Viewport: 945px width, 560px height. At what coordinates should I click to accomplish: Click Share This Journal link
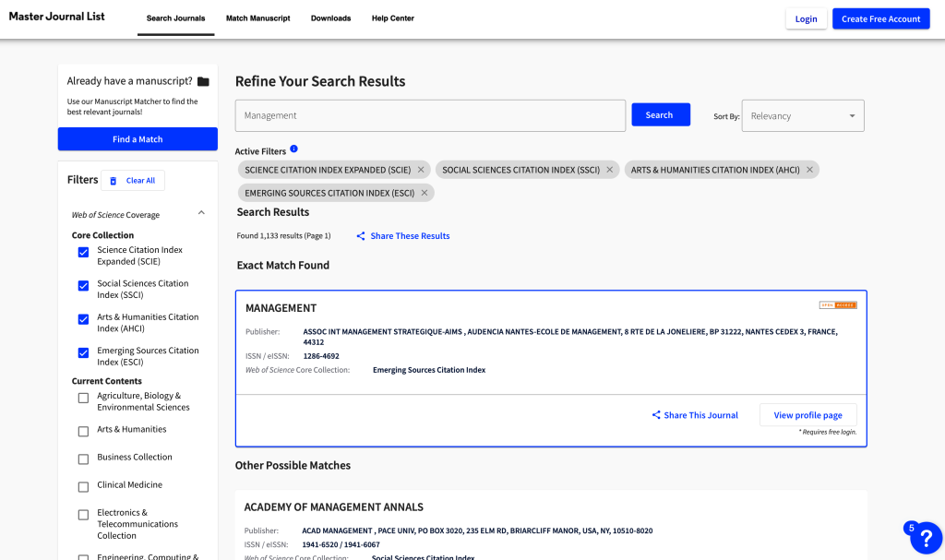click(695, 415)
